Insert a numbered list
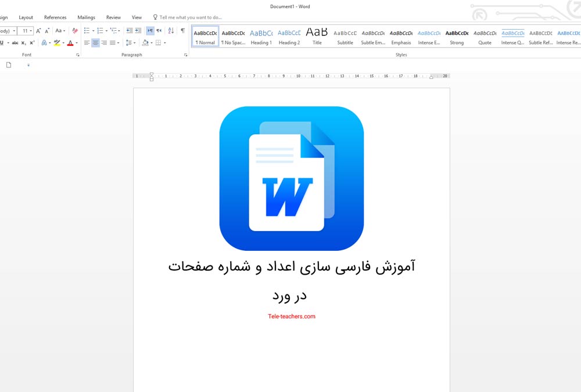This screenshot has height=392, width=581. click(x=100, y=31)
